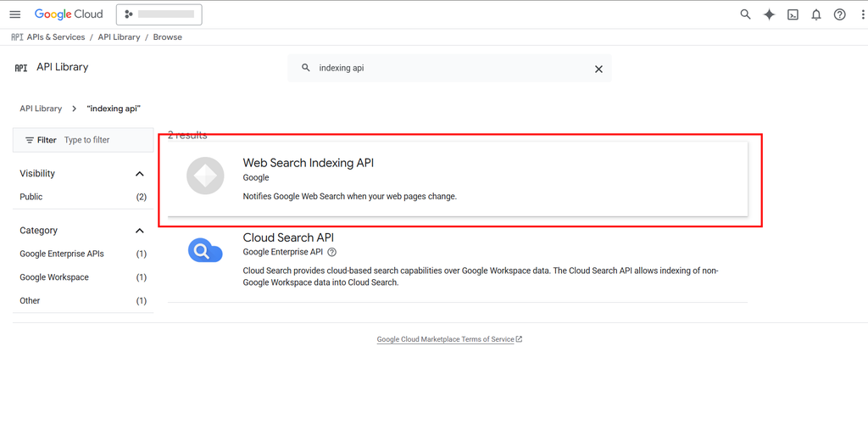The height and width of the screenshot is (430, 868).
Task: Click the external link icon after Terms of Service
Action: (520, 340)
